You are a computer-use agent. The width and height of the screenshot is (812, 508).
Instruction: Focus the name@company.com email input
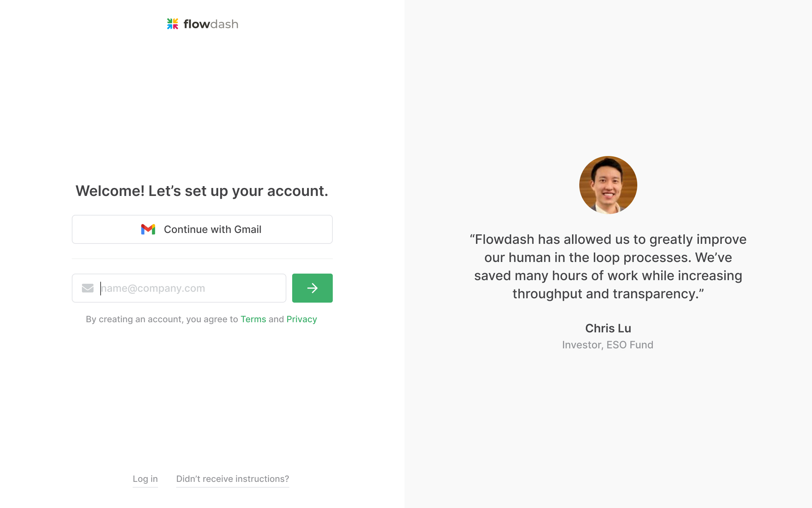[x=179, y=288]
